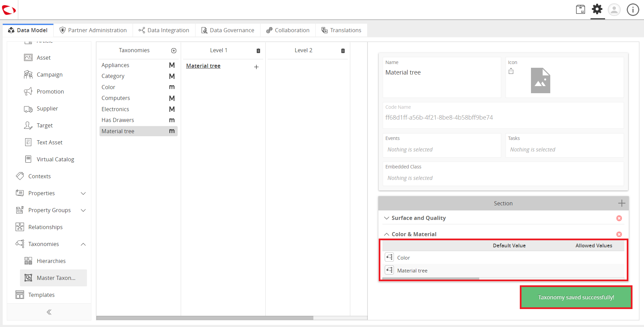Add a new taxonomy with plus circle
The width and height of the screenshot is (644, 327).
coord(174,50)
